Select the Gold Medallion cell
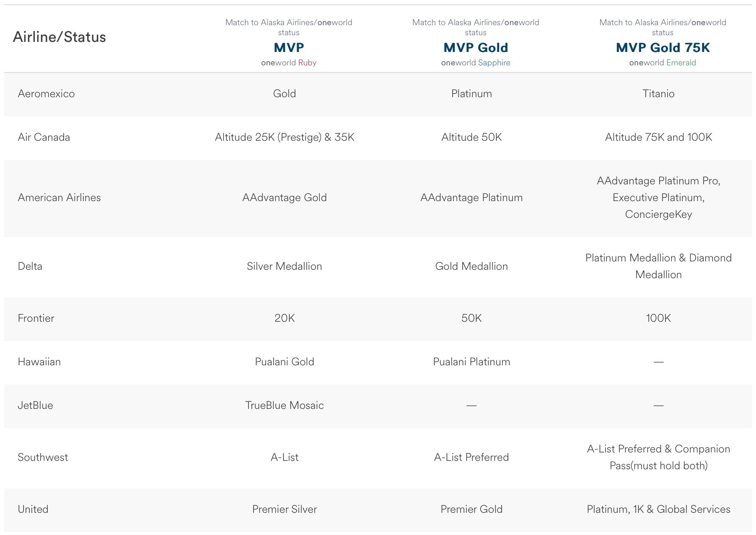756x535 pixels. [x=471, y=266]
